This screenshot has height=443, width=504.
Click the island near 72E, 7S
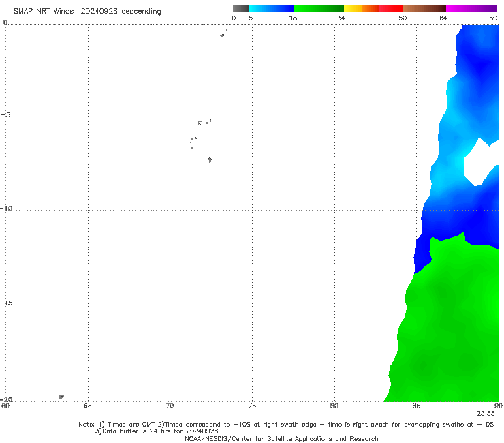click(210, 160)
